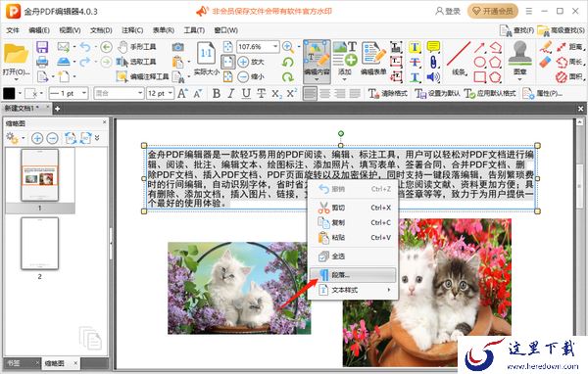Select the red rectangle shape tool
The image size is (588, 374).
[x=480, y=76]
